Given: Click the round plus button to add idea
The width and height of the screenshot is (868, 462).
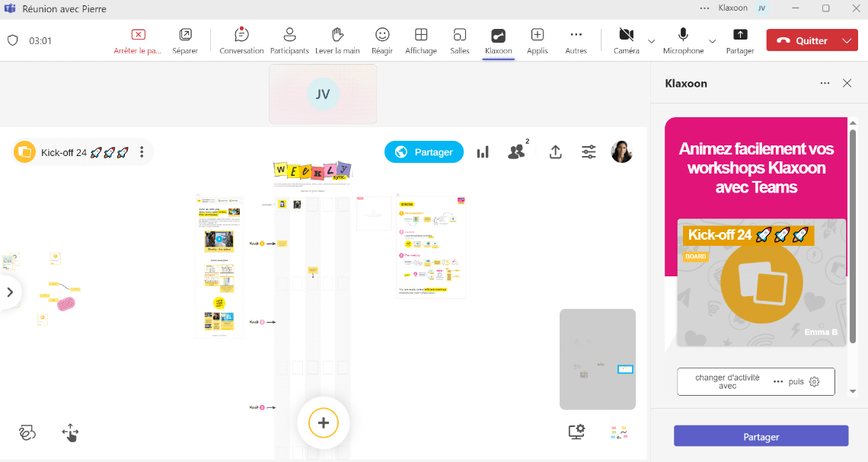Looking at the screenshot, I should [x=323, y=422].
